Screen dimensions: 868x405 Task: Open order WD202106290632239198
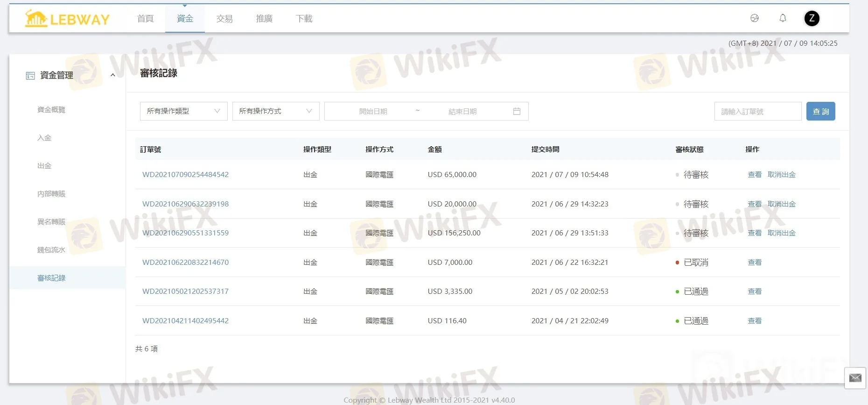(x=185, y=204)
